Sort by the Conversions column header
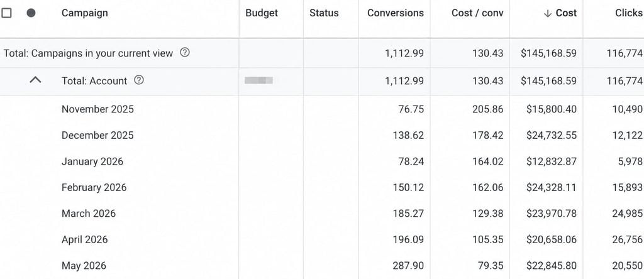 coord(396,13)
